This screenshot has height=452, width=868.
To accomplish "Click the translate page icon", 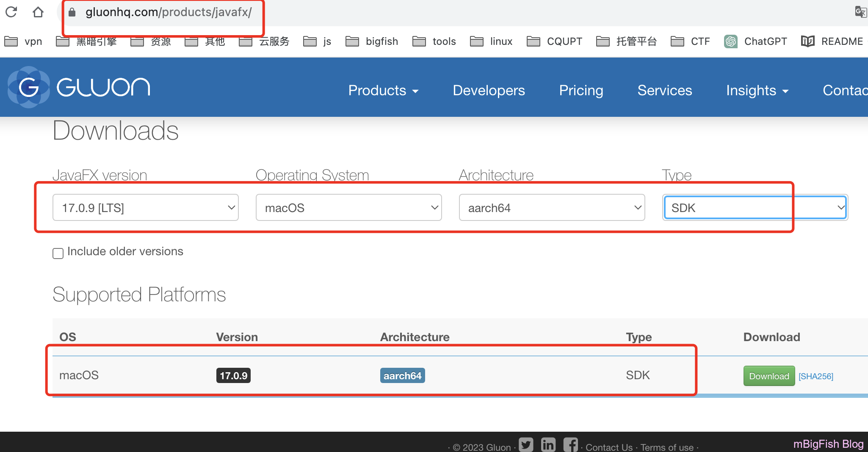I will pyautogui.click(x=860, y=12).
